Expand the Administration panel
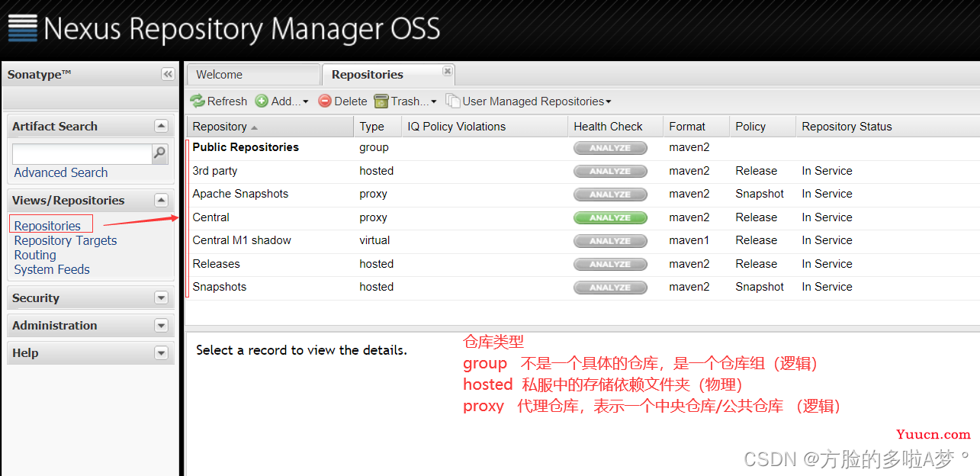Image resolution: width=980 pixels, height=476 pixels. [161, 325]
